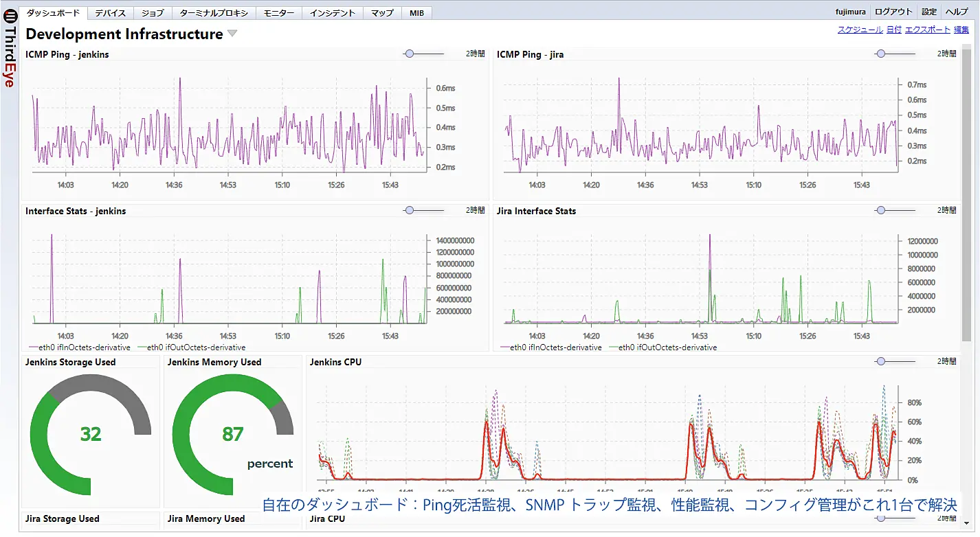Click the スケジュール link
Viewport: 980px width, 537px height.
(860, 30)
